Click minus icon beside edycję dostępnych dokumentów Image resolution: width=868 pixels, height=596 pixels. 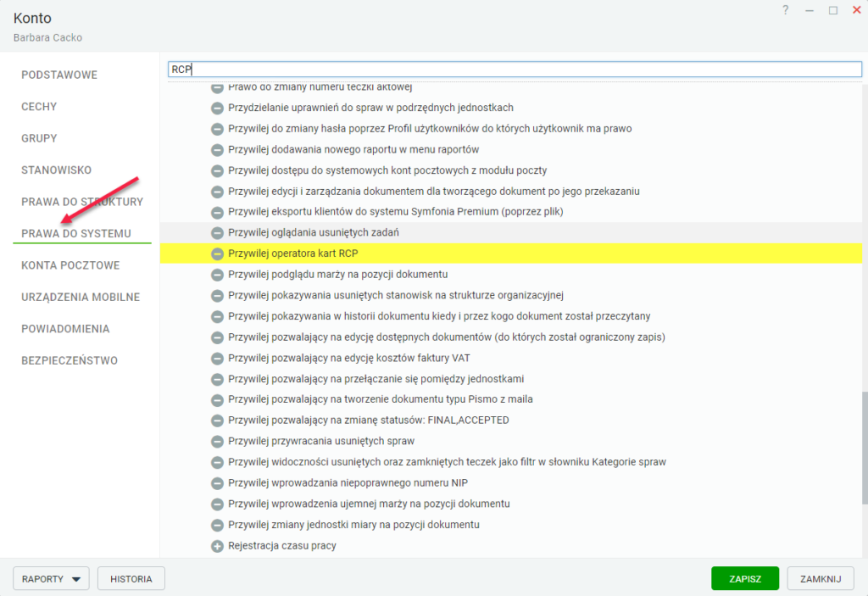tap(217, 337)
